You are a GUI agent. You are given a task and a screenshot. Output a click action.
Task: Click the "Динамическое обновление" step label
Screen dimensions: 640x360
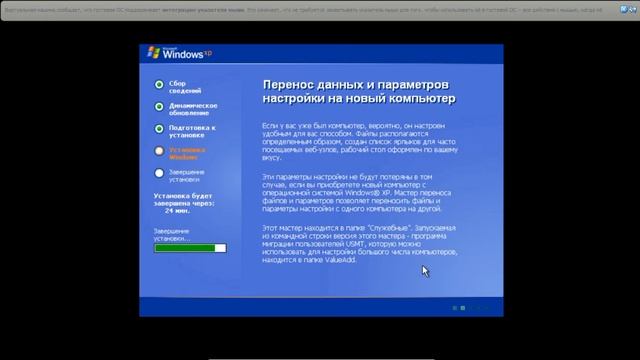(193, 109)
